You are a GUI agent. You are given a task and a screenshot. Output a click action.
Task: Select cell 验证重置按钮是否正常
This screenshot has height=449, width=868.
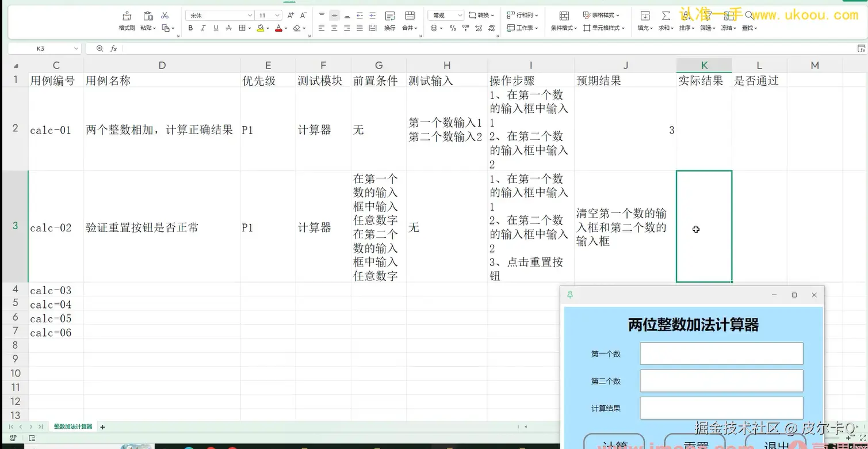(162, 227)
